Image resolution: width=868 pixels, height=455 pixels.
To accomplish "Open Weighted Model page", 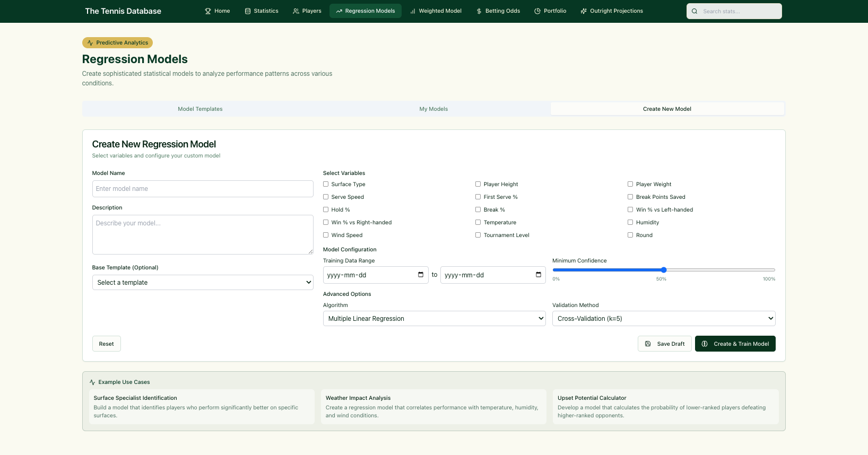I will pyautogui.click(x=436, y=11).
